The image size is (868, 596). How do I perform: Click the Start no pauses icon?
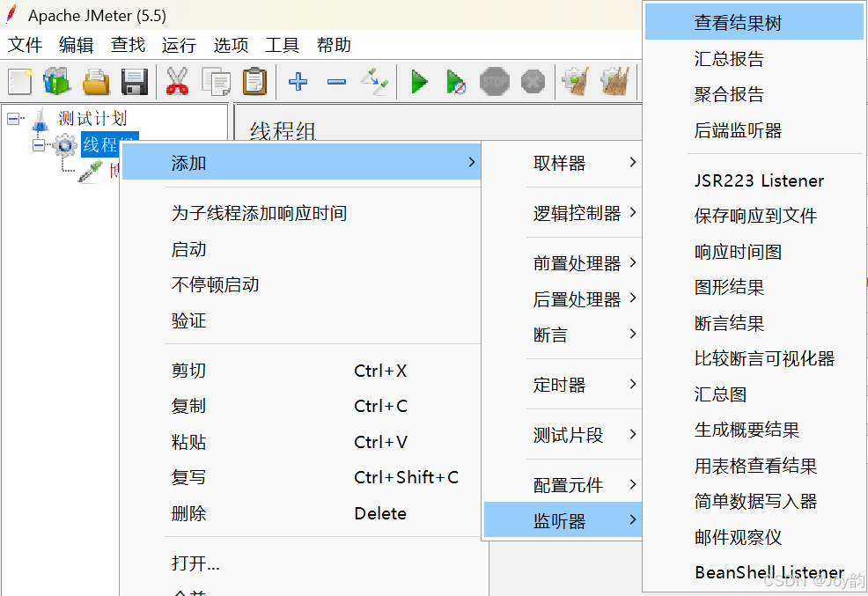[456, 82]
